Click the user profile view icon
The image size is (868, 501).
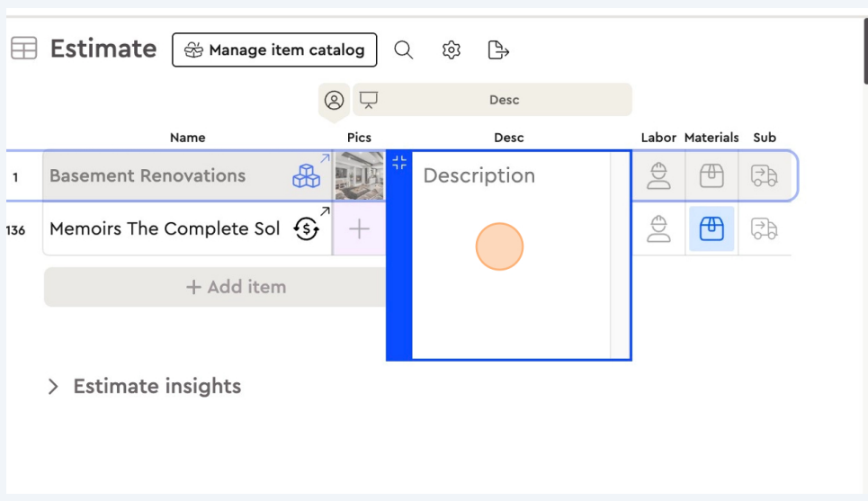coord(334,100)
